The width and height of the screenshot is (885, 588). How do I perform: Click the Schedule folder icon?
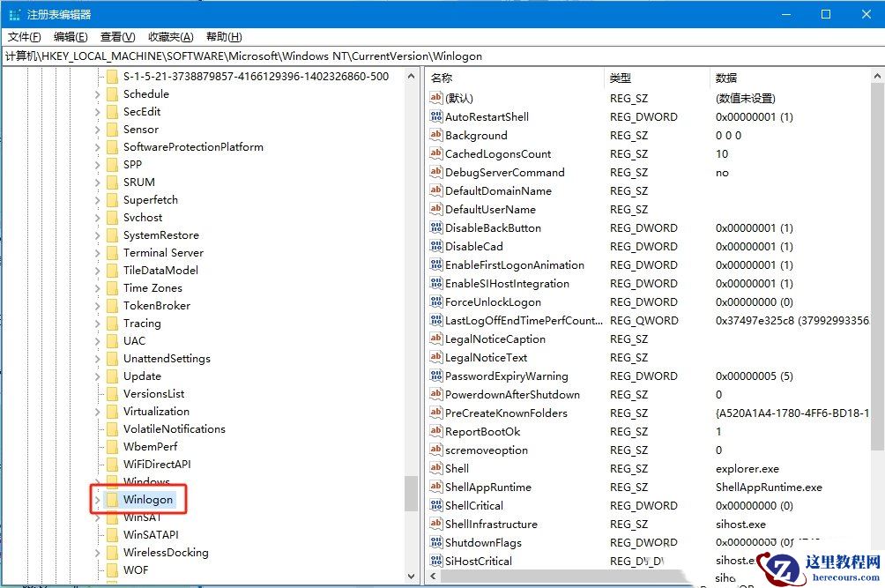[x=114, y=93]
